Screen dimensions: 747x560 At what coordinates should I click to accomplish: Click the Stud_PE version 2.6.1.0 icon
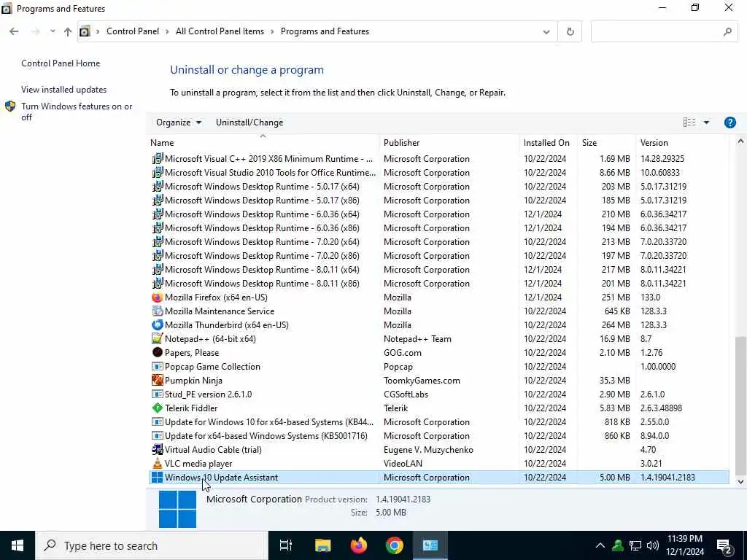point(158,394)
